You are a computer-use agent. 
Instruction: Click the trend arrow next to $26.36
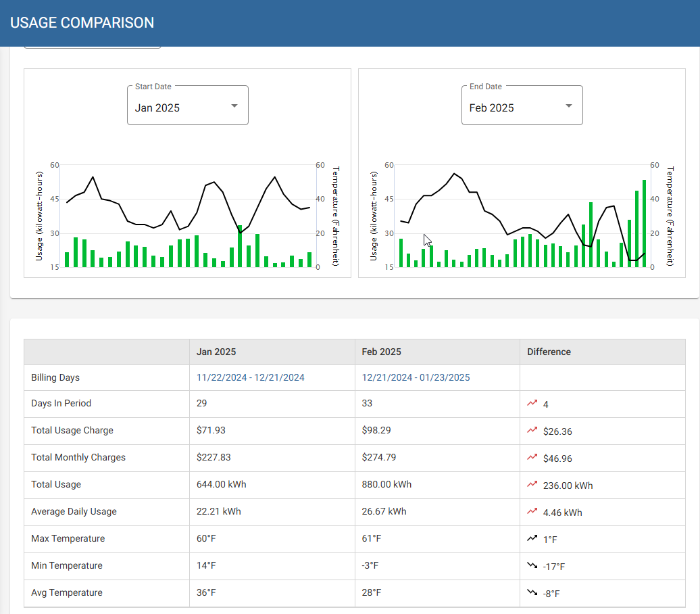click(531, 430)
